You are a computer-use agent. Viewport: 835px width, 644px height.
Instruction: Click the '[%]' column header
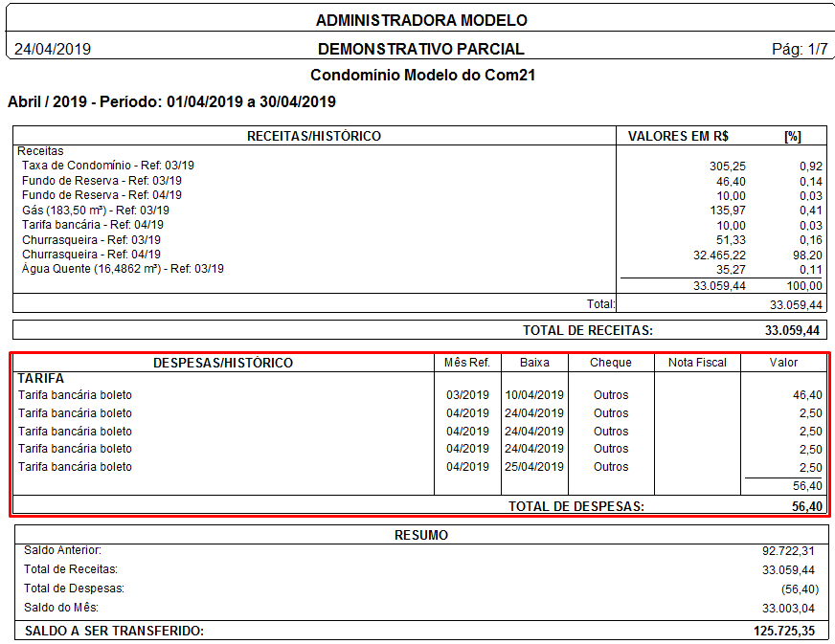(793, 136)
